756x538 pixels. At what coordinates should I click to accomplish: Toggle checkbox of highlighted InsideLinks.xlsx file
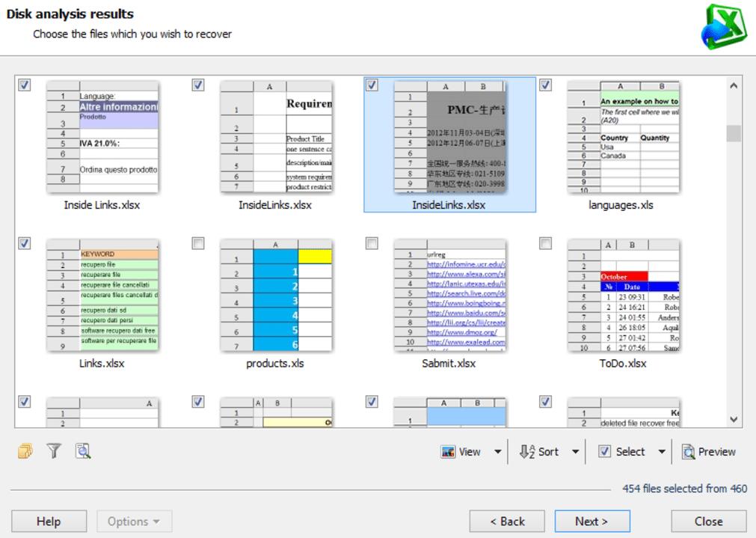372,85
